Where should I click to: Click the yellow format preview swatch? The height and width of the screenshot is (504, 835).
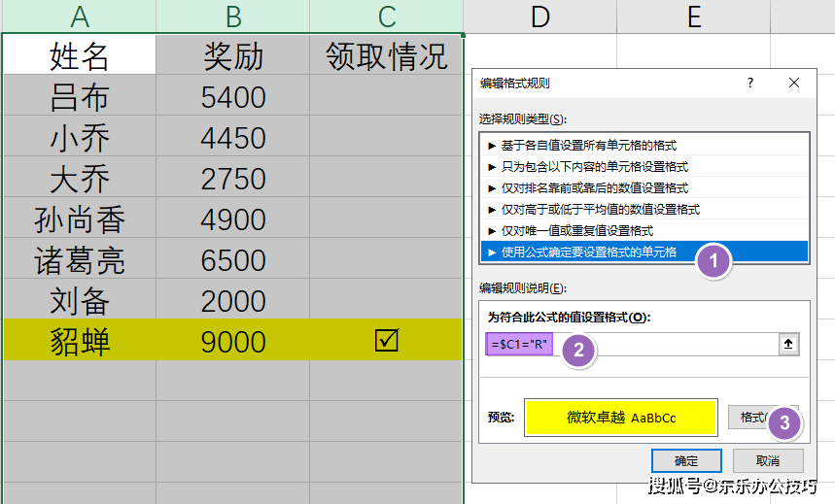pos(620,418)
